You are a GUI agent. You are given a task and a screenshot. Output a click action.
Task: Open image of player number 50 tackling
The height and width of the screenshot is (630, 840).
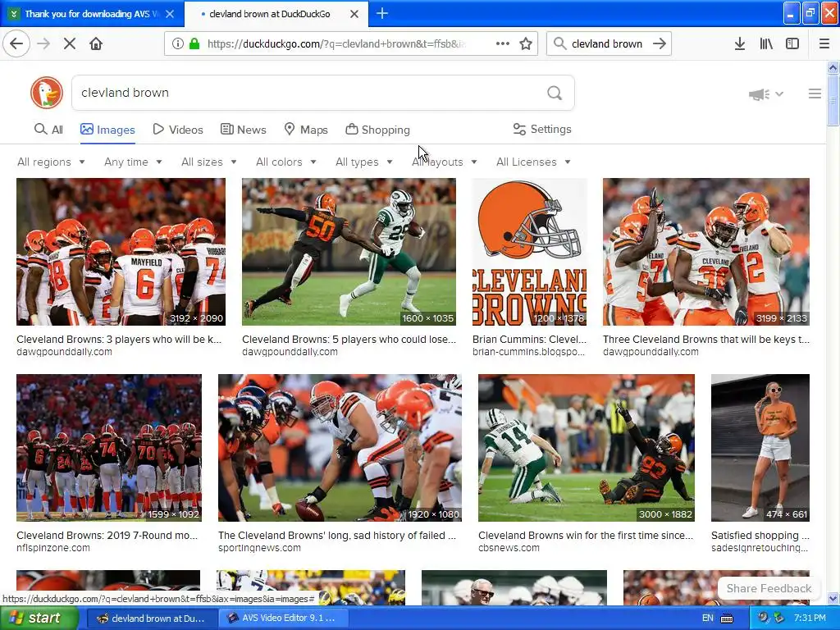click(x=349, y=252)
